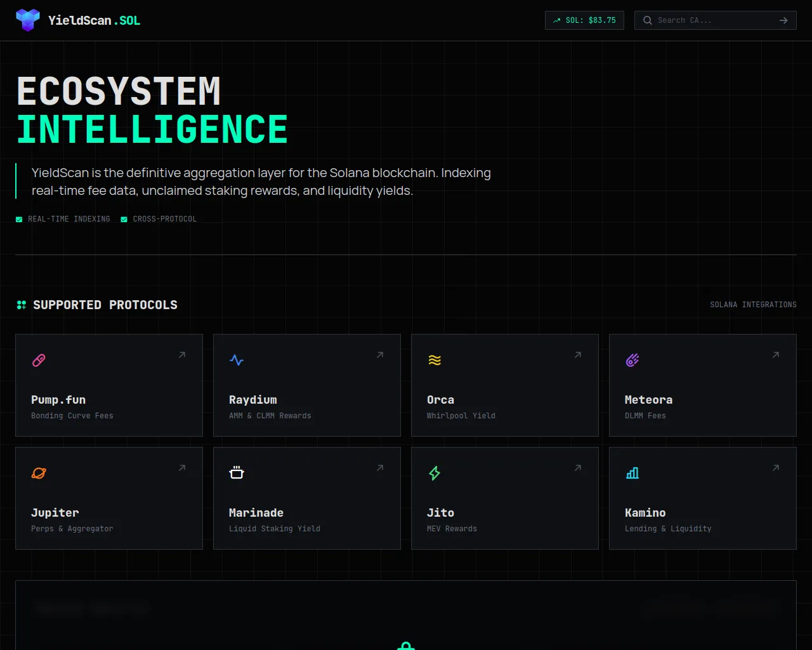Image resolution: width=812 pixels, height=650 pixels.
Task: Click the Kamino bar chart icon
Action: (632, 473)
